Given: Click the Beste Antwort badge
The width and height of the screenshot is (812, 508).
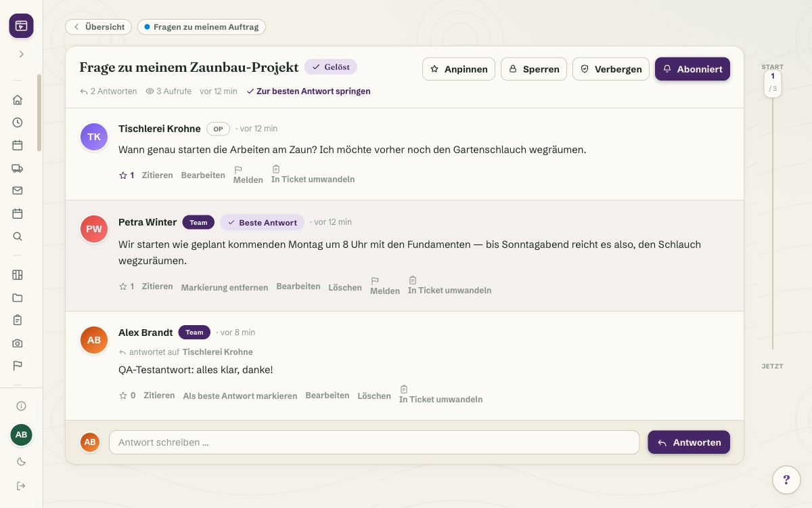Looking at the screenshot, I should point(262,222).
